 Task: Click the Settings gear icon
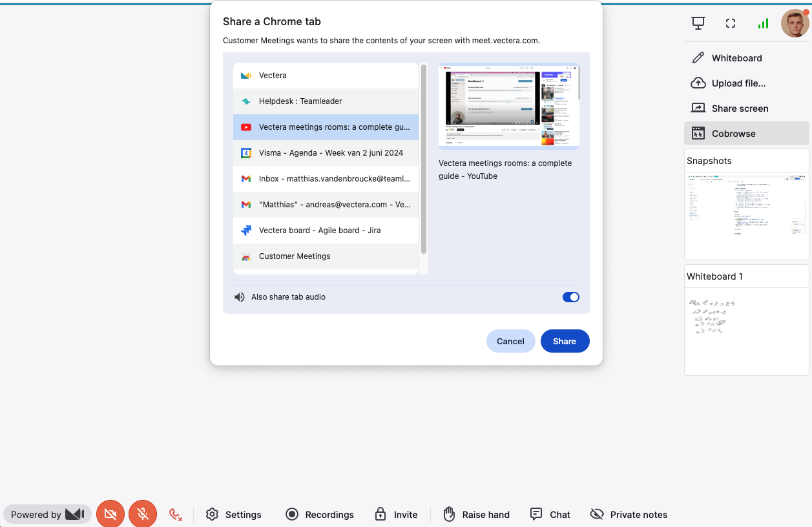212,514
